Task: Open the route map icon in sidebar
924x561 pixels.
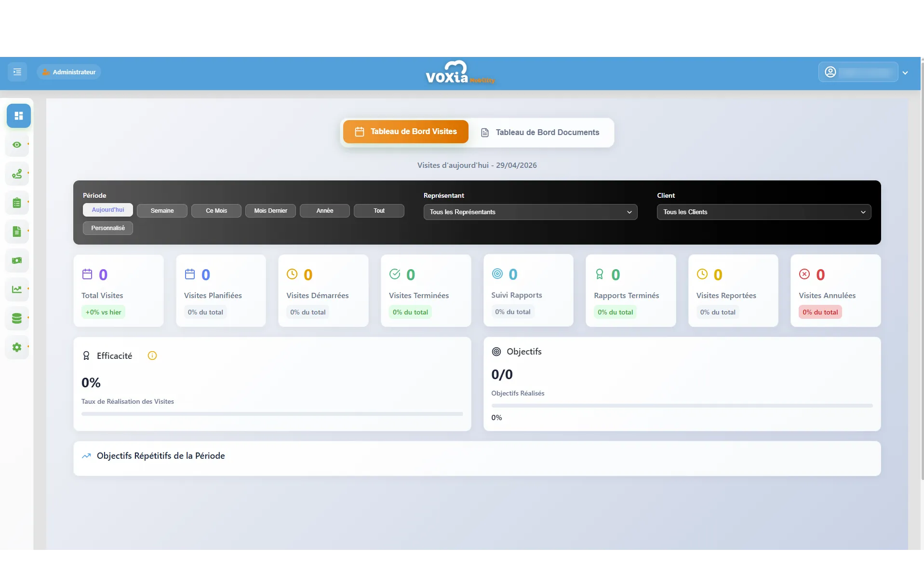Action: click(x=17, y=174)
